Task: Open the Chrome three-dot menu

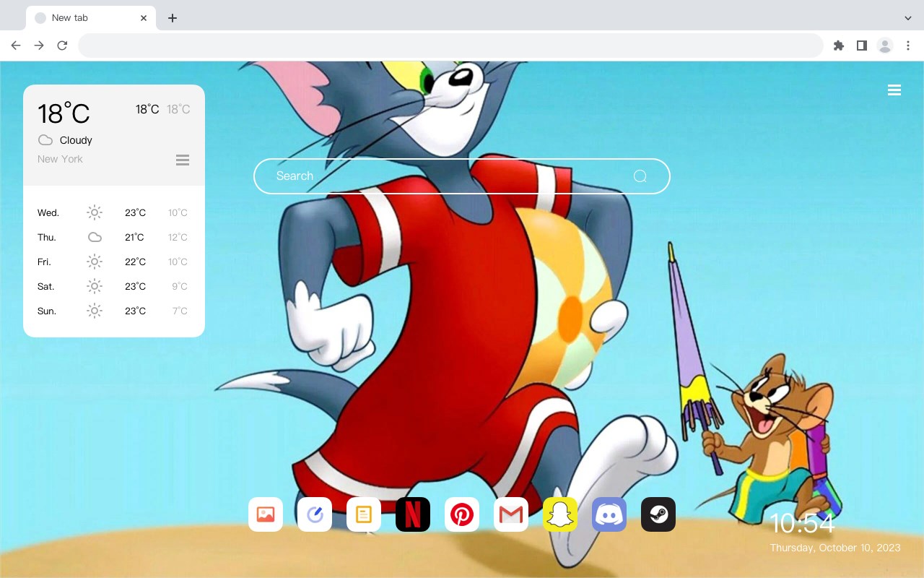Action: 908,46
